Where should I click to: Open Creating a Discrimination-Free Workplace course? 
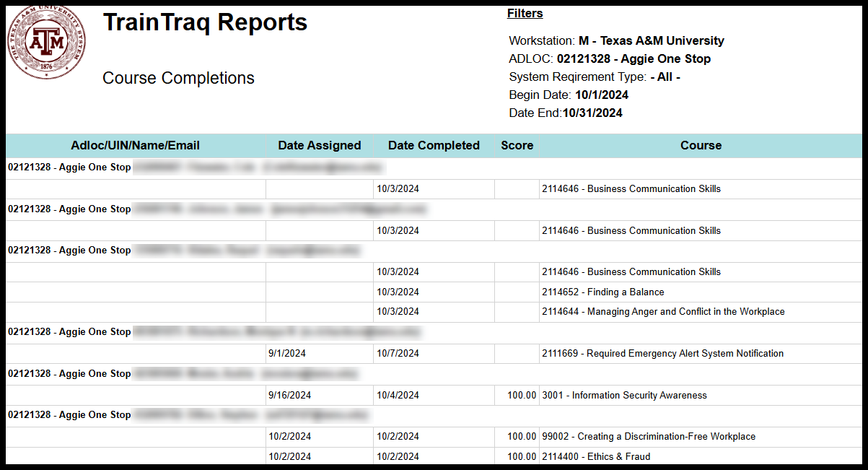pos(648,437)
